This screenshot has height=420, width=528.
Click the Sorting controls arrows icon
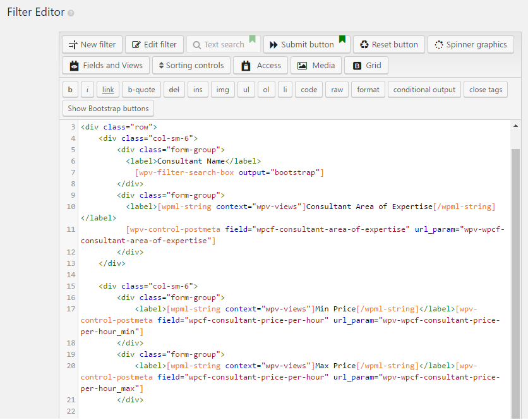pos(161,65)
